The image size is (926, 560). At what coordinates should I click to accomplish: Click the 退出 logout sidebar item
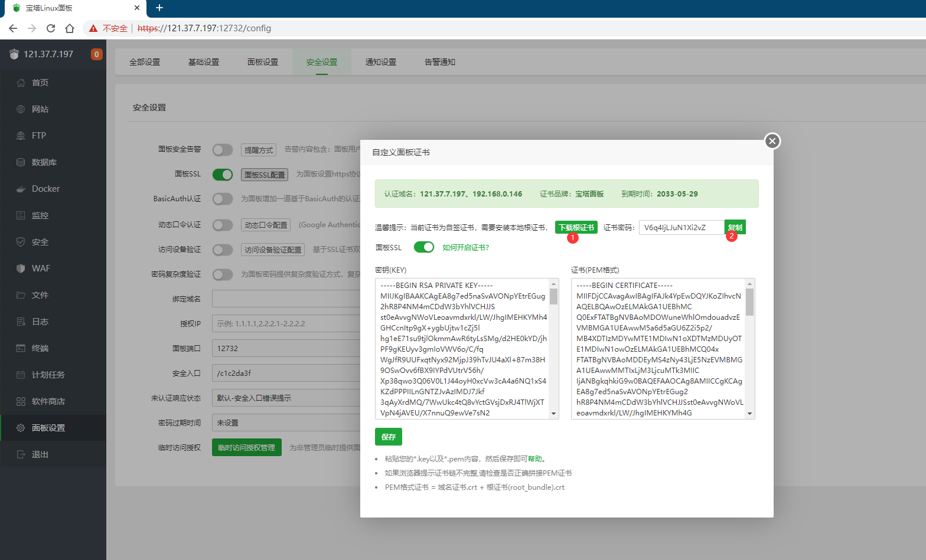click(53, 454)
